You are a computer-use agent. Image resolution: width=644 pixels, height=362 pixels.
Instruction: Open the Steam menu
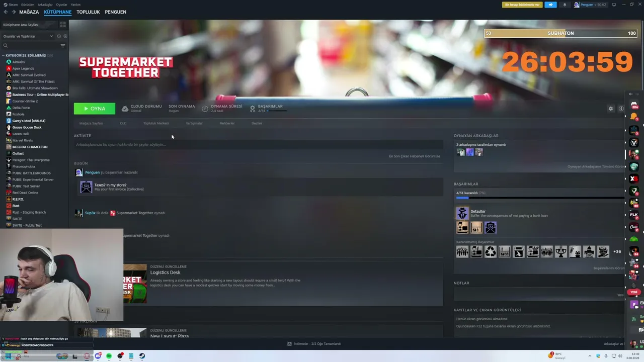[x=11, y=5]
